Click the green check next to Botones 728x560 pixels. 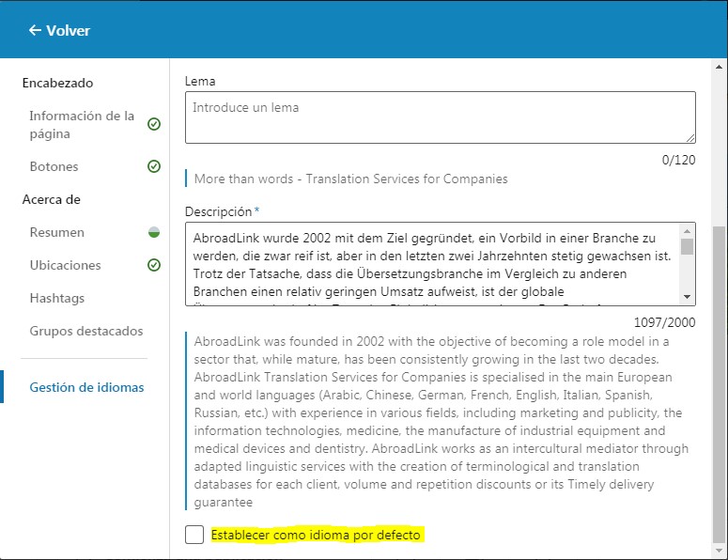(154, 166)
